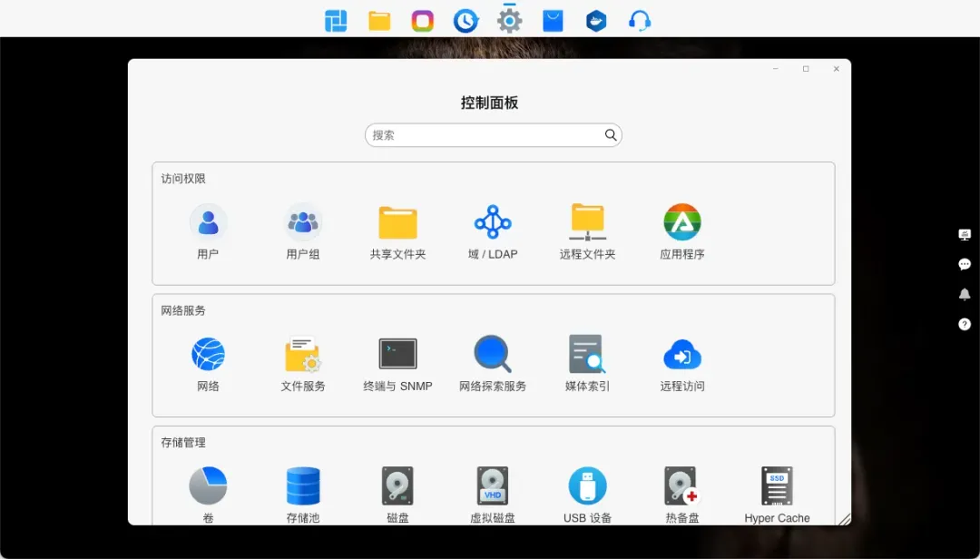Open the 用户 (Users) settings icon
Viewport: 980px width, 559px height.
coord(208,222)
